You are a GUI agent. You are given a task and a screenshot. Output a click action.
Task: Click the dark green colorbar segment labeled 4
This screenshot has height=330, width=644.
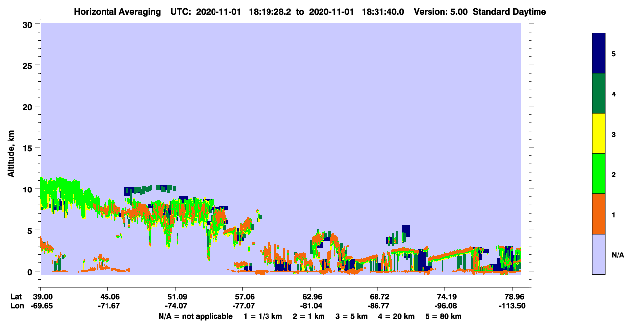599,94
